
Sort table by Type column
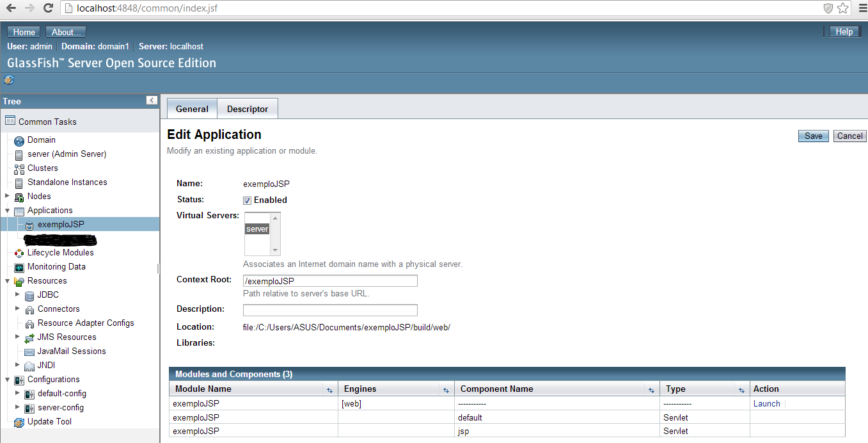pos(741,390)
